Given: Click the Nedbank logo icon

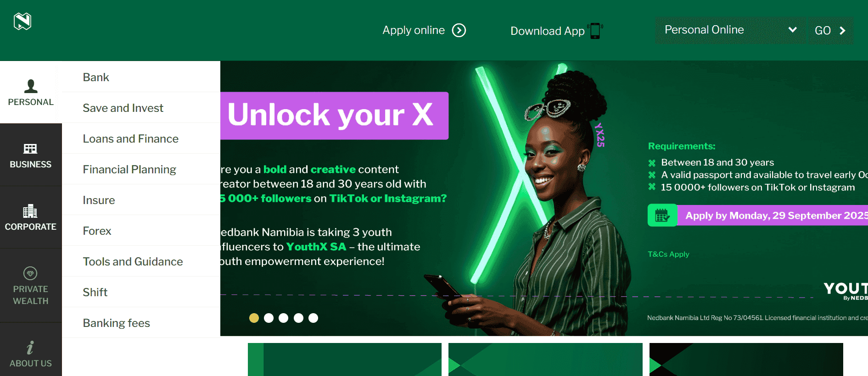Looking at the screenshot, I should 22,21.
